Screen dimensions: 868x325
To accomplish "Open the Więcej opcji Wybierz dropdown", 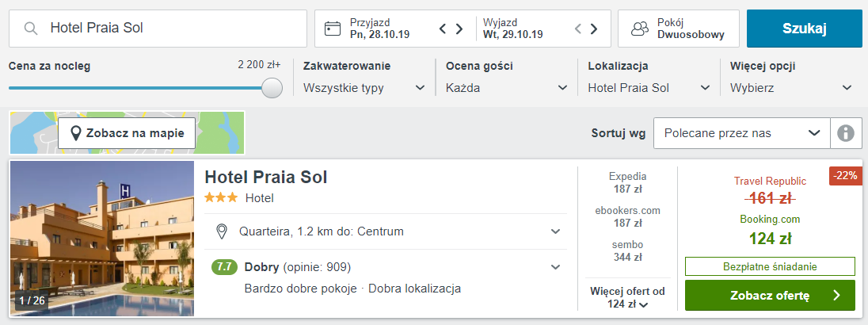I will [791, 87].
